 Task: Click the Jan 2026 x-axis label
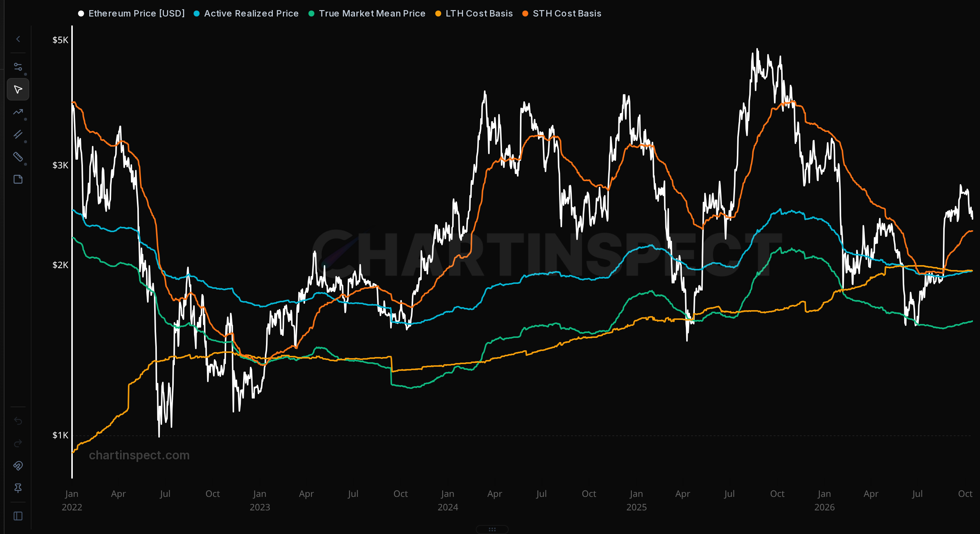tap(824, 500)
